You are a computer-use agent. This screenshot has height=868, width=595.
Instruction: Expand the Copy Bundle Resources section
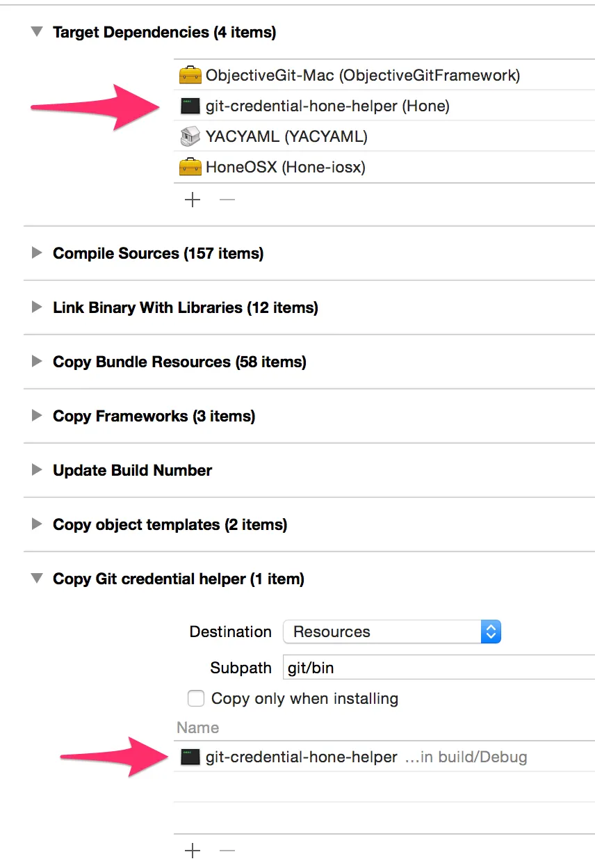[37, 362]
